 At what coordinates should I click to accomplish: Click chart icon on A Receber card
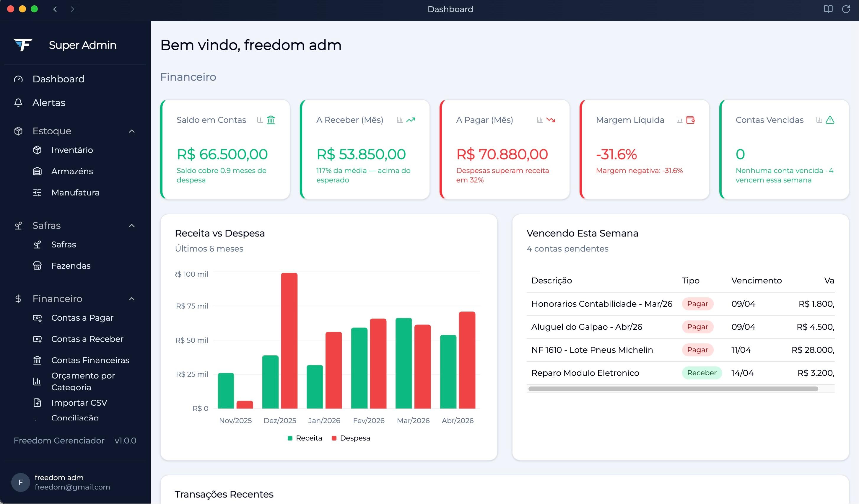400,120
